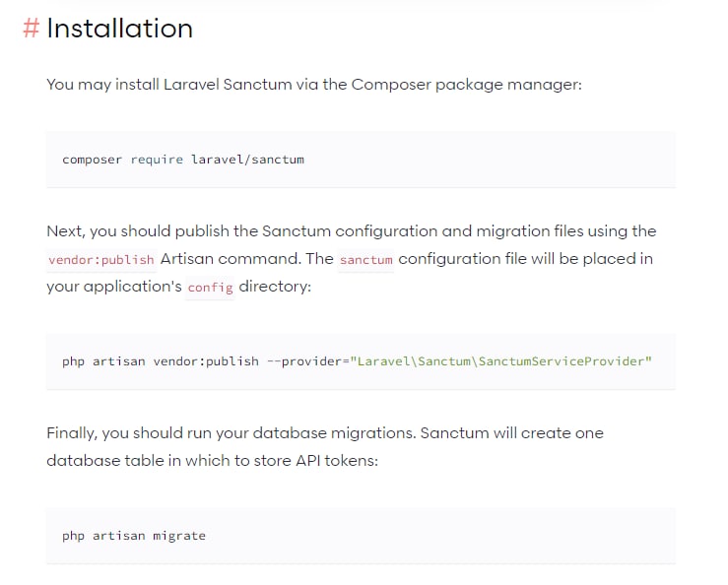Click the 'Finally, you should run' sentence
This screenshot has width=728, height=585.
[232, 433]
